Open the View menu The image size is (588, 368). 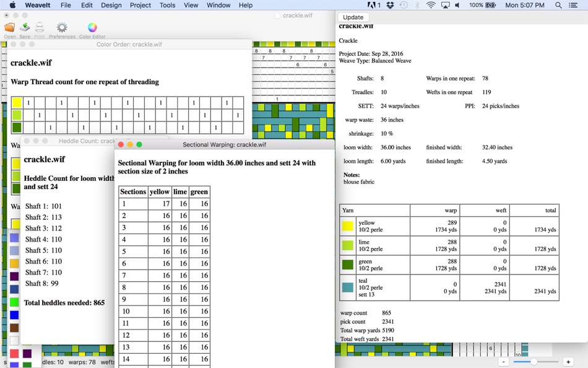tap(191, 5)
